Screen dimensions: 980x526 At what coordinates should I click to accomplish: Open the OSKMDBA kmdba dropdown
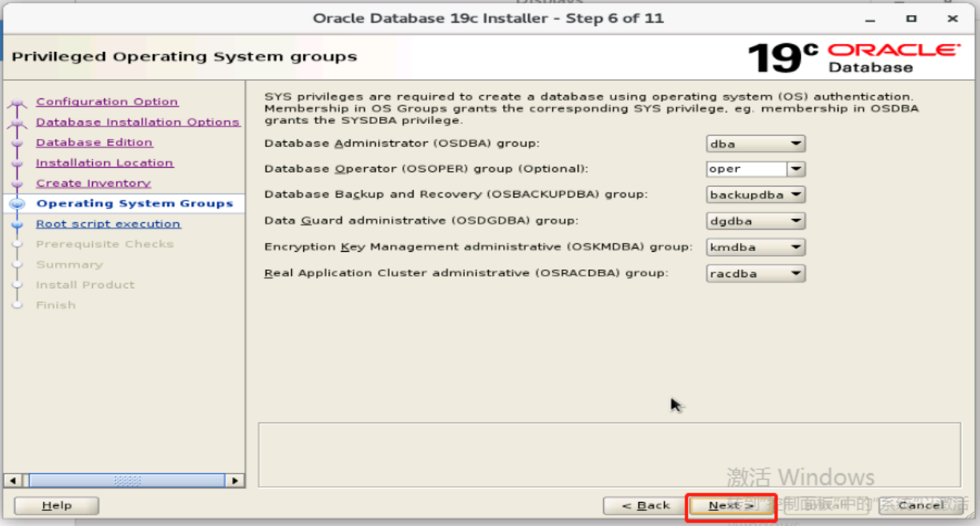coord(756,248)
